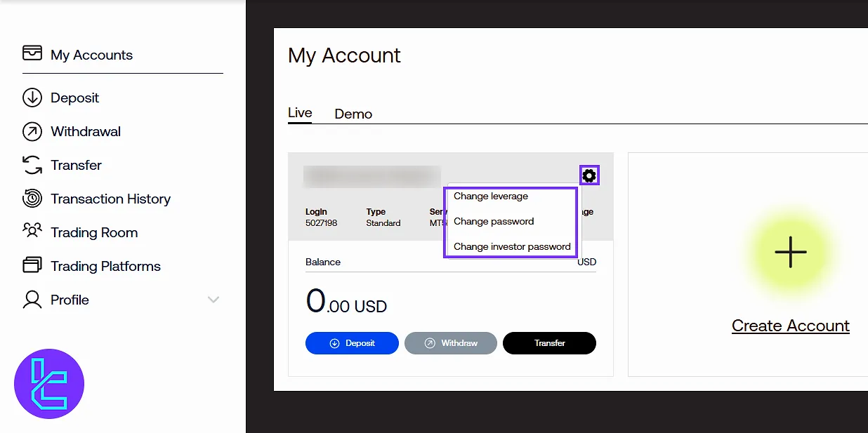Open account settings gear icon
This screenshot has width=868, height=433.
pos(589,175)
